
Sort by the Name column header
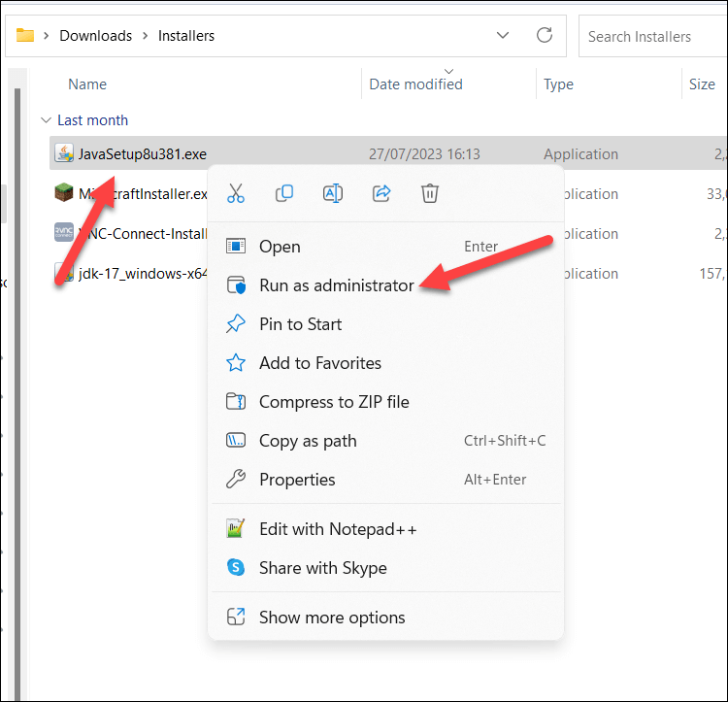[87, 84]
